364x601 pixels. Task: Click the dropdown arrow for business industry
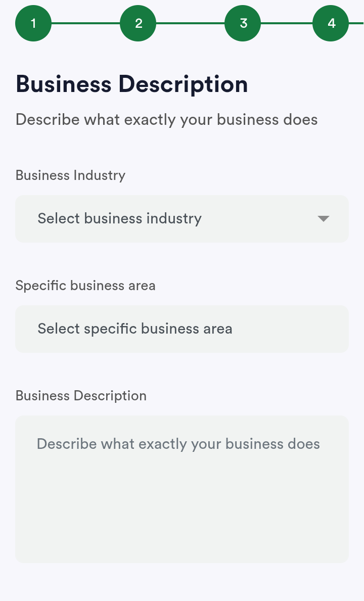[324, 219]
